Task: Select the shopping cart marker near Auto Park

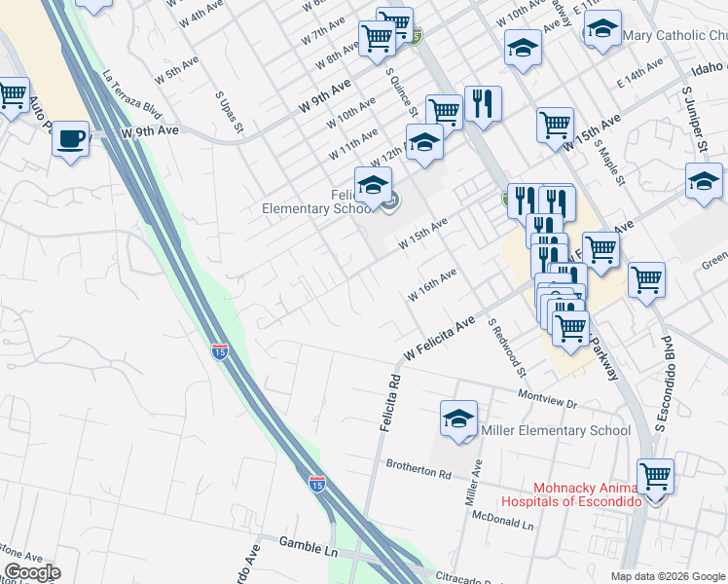Action: click(x=12, y=96)
